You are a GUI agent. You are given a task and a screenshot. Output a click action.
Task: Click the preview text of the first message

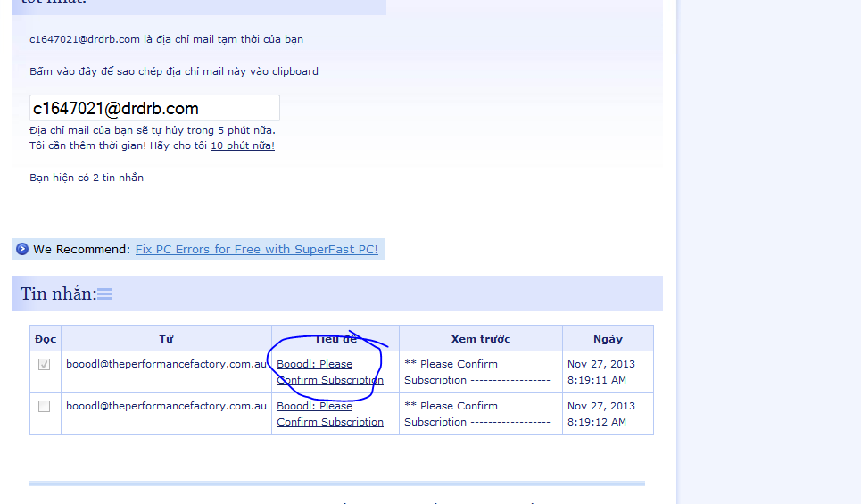[476, 372]
